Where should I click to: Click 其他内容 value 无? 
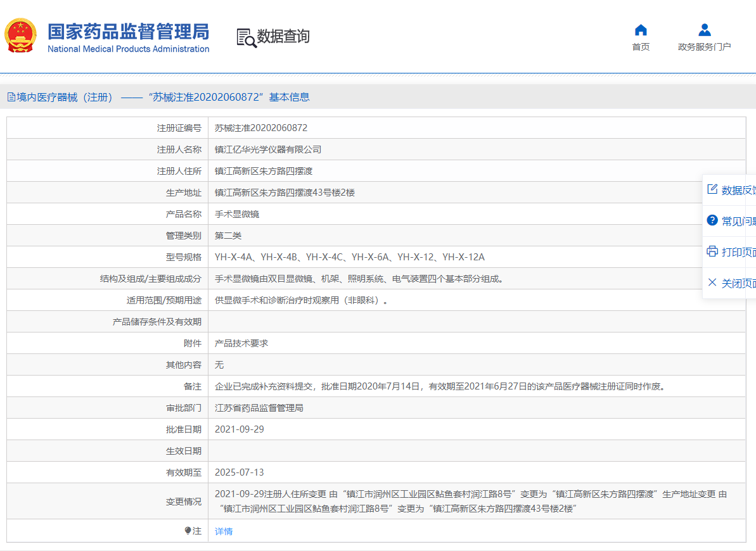pyautogui.click(x=219, y=365)
